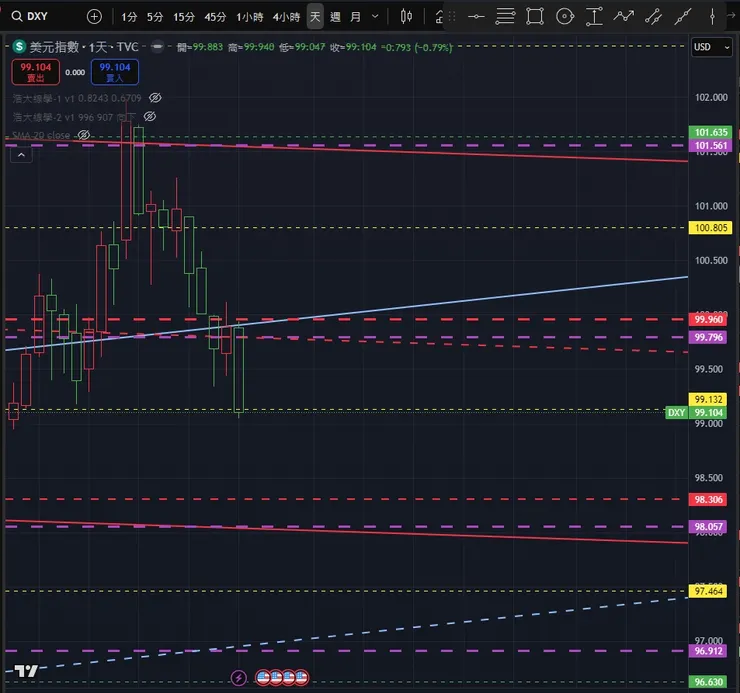Select the parallel channel drawing tool
This screenshot has height=693, width=740.
[654, 17]
